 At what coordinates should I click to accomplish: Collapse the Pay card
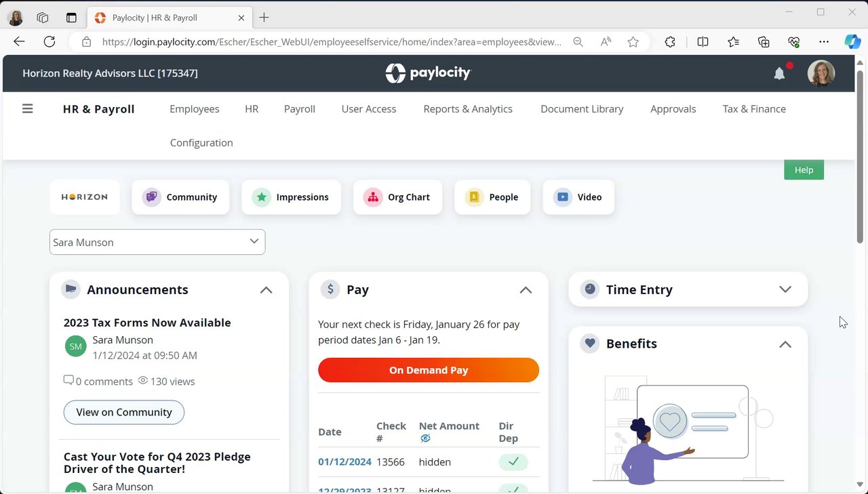pyautogui.click(x=526, y=290)
